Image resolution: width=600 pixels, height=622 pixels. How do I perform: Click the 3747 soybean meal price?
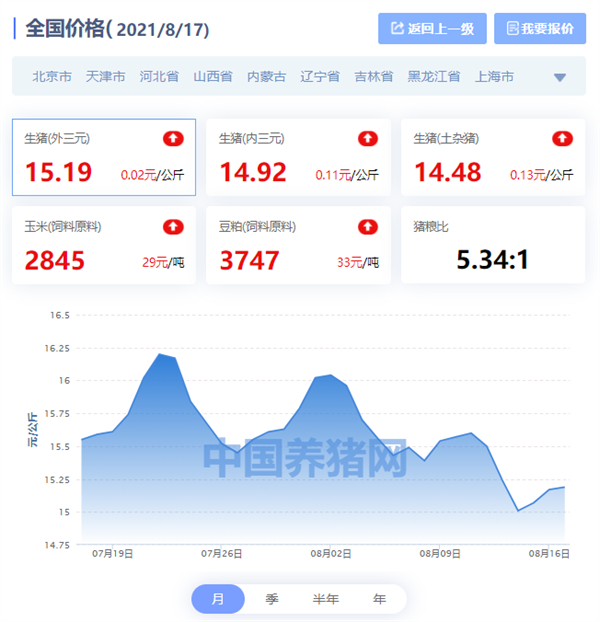(249, 261)
